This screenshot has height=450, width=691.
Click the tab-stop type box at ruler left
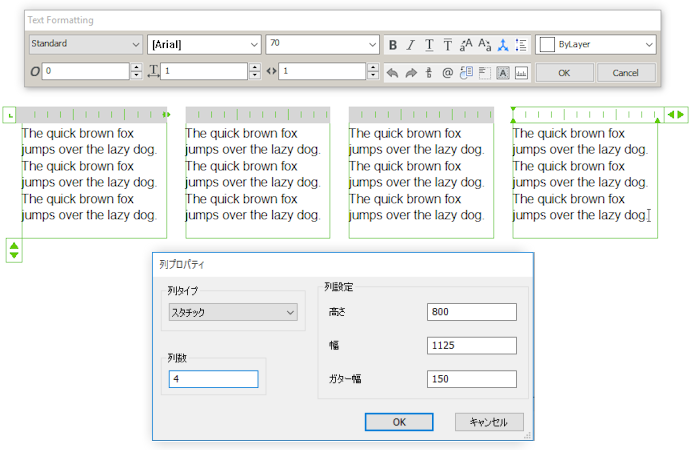point(9,115)
